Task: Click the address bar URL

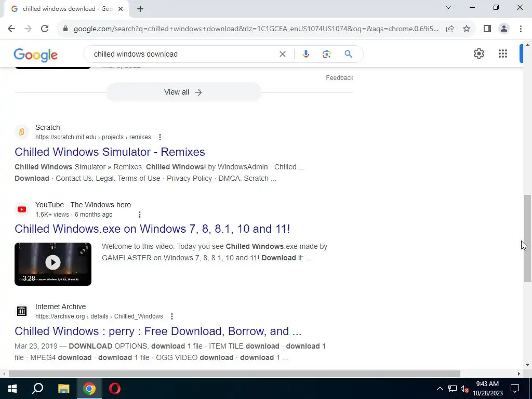Action: 256,29
